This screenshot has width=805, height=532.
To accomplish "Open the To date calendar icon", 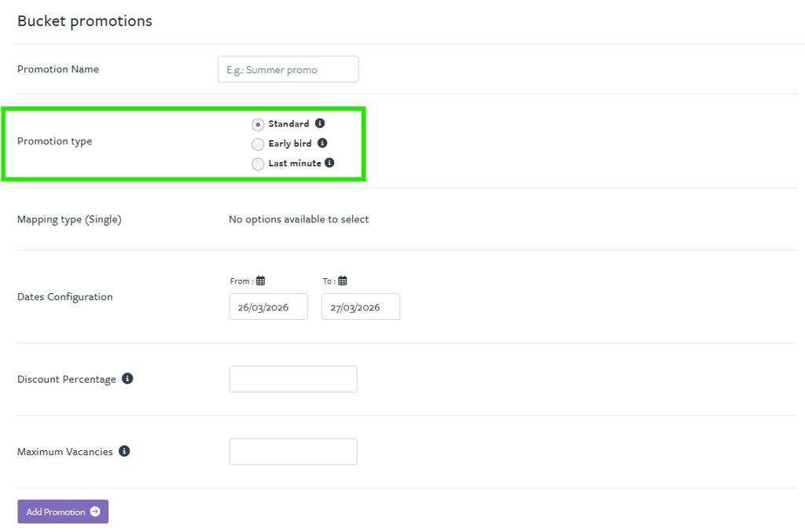I will click(x=343, y=281).
